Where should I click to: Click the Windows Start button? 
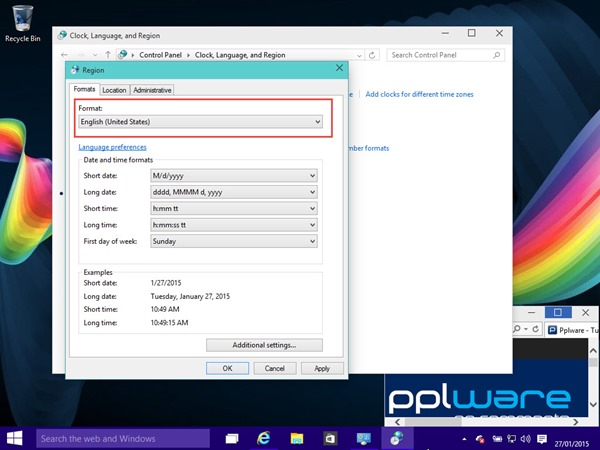[15, 439]
